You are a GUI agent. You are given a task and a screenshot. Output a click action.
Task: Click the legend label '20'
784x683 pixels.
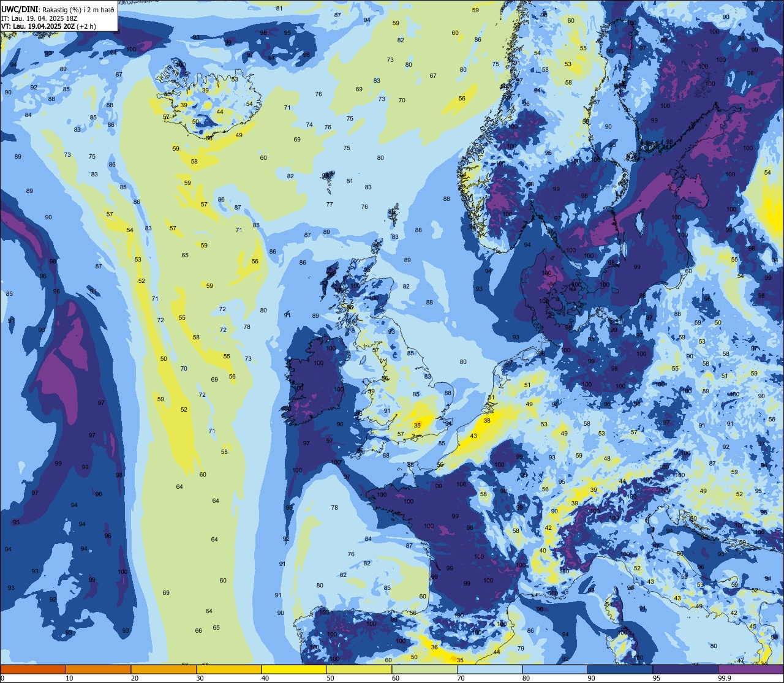135,678
